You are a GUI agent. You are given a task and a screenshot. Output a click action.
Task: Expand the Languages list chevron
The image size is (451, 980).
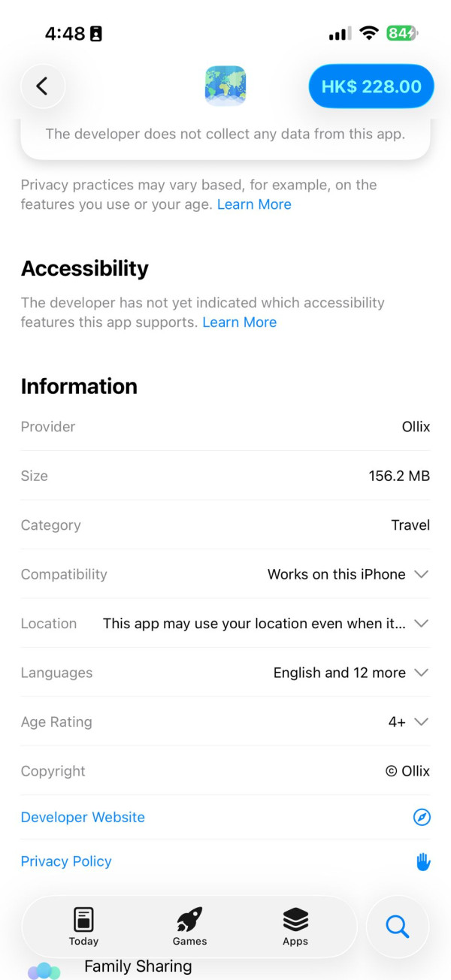tap(421, 673)
